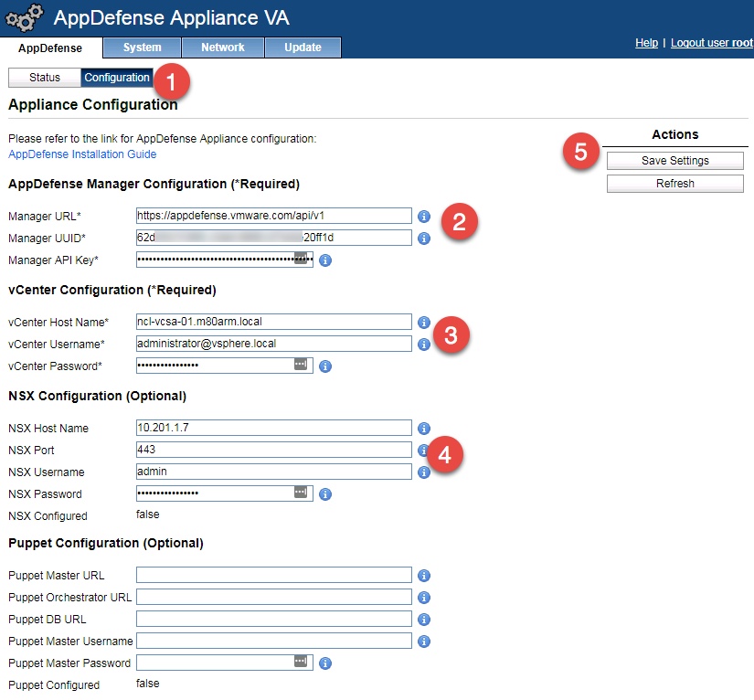Click info icon beside NSX Port
Image resolution: width=754 pixels, height=700 pixels.
[x=423, y=450]
